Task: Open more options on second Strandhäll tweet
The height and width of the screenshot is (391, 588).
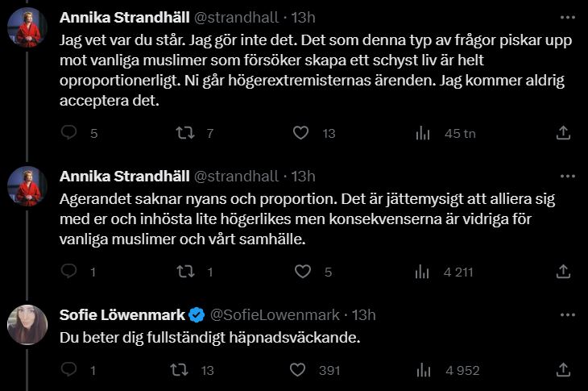Action: tap(567, 177)
